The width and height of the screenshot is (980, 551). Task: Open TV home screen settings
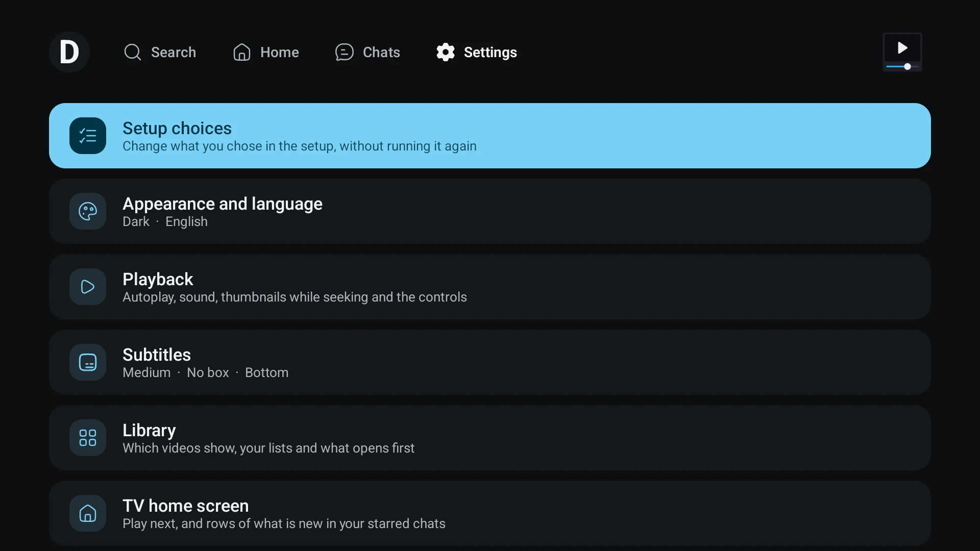[x=490, y=513]
